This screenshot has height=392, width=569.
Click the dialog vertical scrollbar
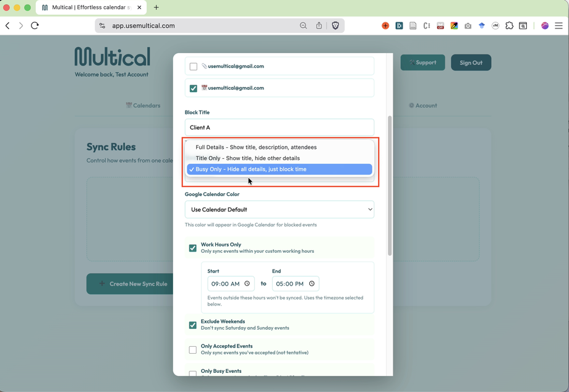(x=390, y=185)
